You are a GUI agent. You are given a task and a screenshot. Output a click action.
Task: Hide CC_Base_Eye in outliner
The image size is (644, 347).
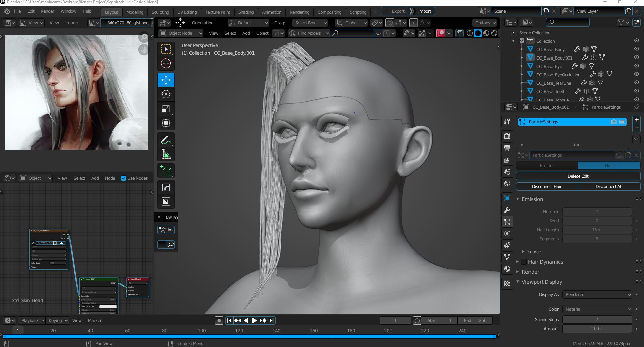coord(636,66)
